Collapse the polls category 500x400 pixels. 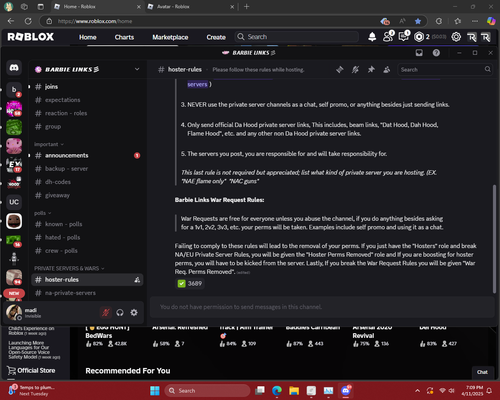tap(42, 213)
